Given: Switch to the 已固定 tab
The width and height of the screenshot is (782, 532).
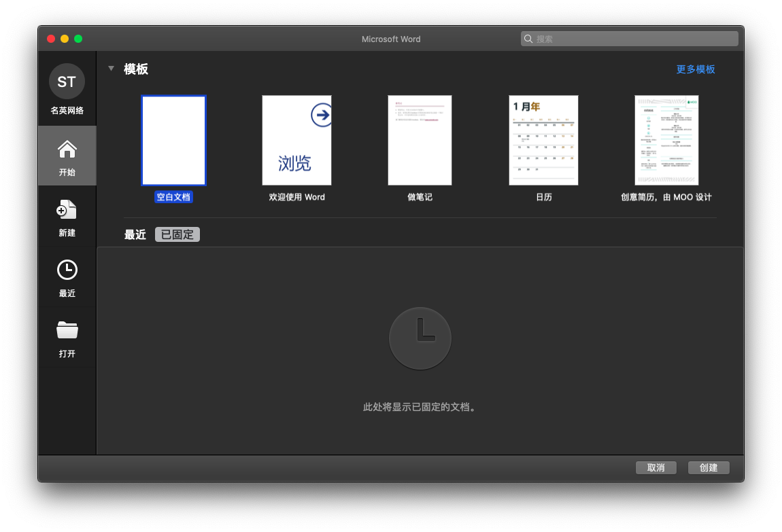Looking at the screenshot, I should (177, 234).
